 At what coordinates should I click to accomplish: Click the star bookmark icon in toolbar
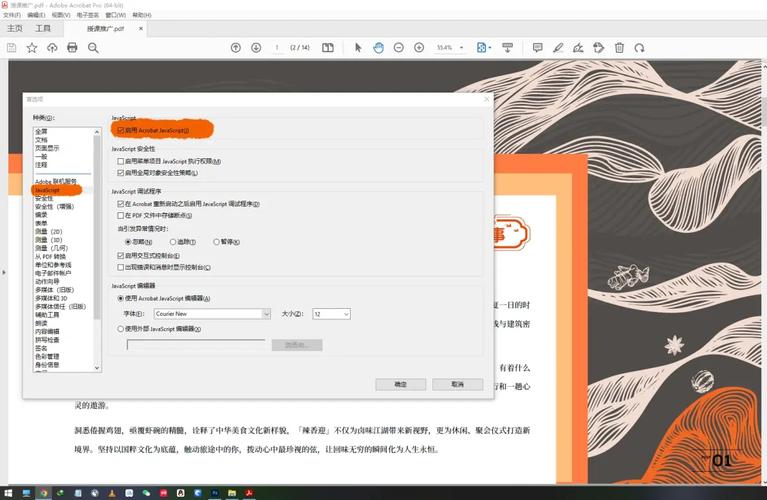pos(32,47)
